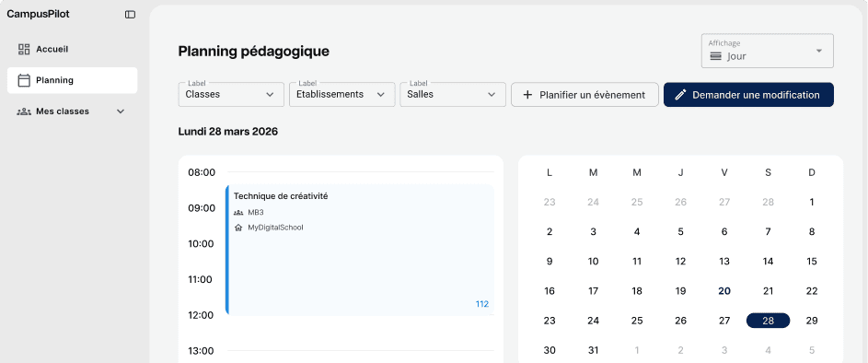Viewport: 868px width, 363px height.
Task: Select day 1 in first calendar row
Action: tap(812, 203)
